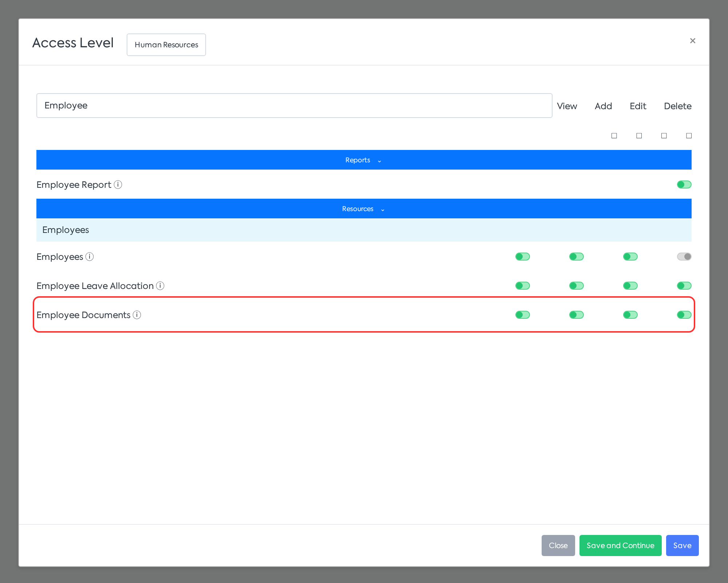The image size is (728, 583).
Task: Collapse the Reports section bar
Action: [364, 160]
